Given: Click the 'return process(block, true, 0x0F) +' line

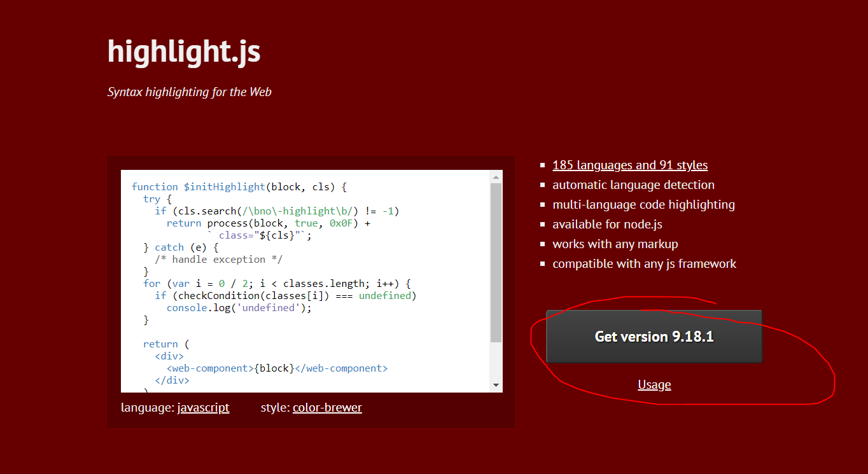Looking at the screenshot, I should (x=269, y=223).
